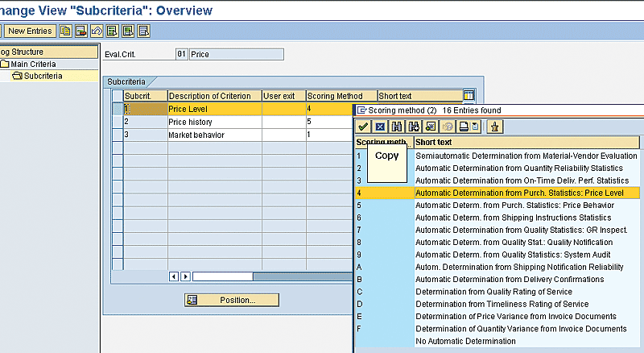This screenshot has width=644, height=353.
Task: Click the Find Next binoculars icon
Action: click(414, 127)
